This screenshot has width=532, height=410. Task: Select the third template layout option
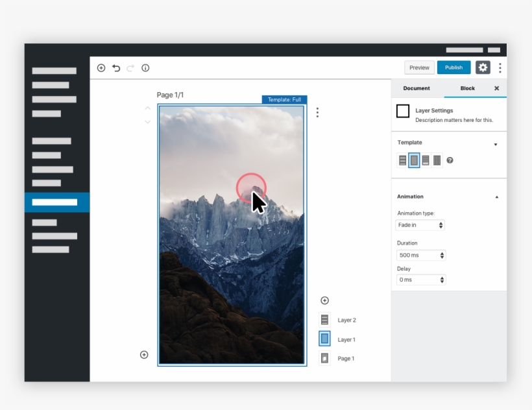pyautogui.click(x=426, y=160)
